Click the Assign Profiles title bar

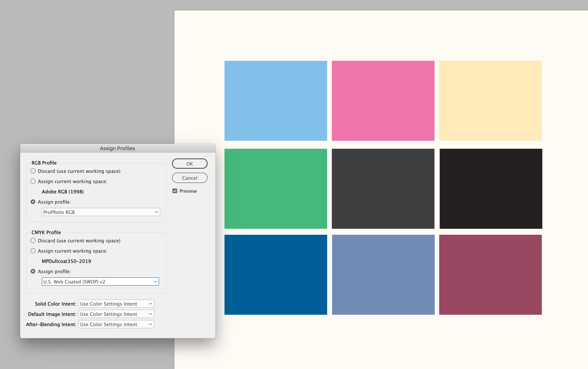pos(118,148)
